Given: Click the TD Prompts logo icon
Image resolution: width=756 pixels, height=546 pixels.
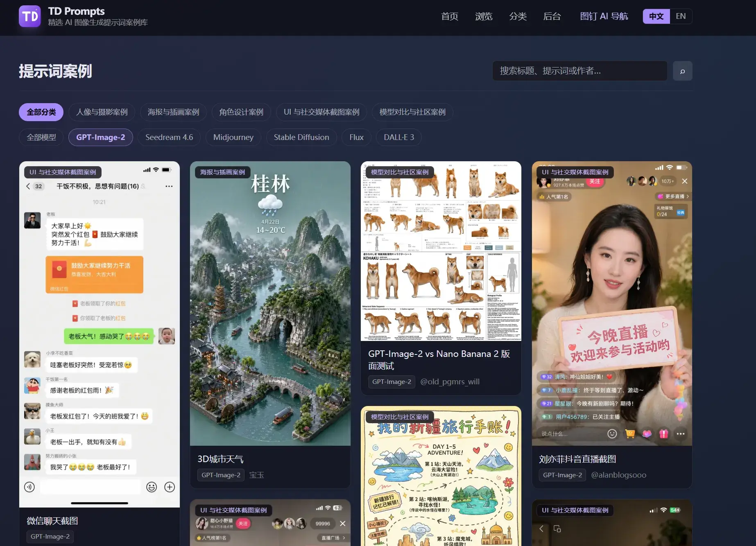Looking at the screenshot, I should (x=30, y=16).
